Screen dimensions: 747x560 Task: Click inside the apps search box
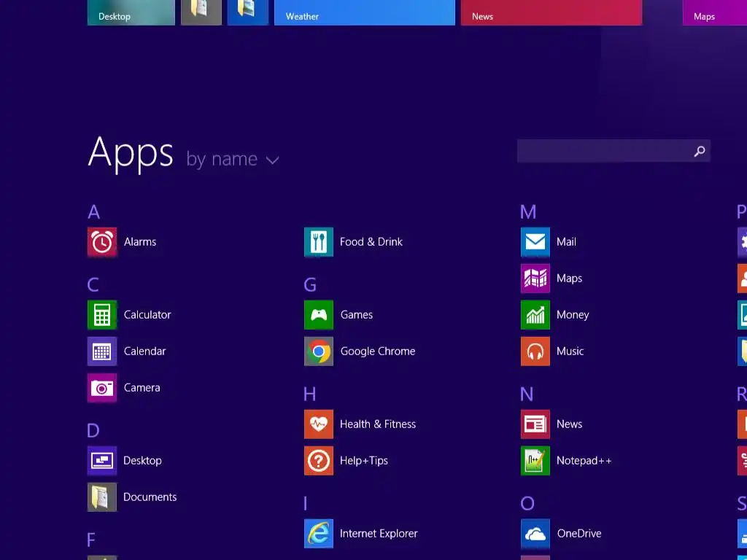coord(614,151)
